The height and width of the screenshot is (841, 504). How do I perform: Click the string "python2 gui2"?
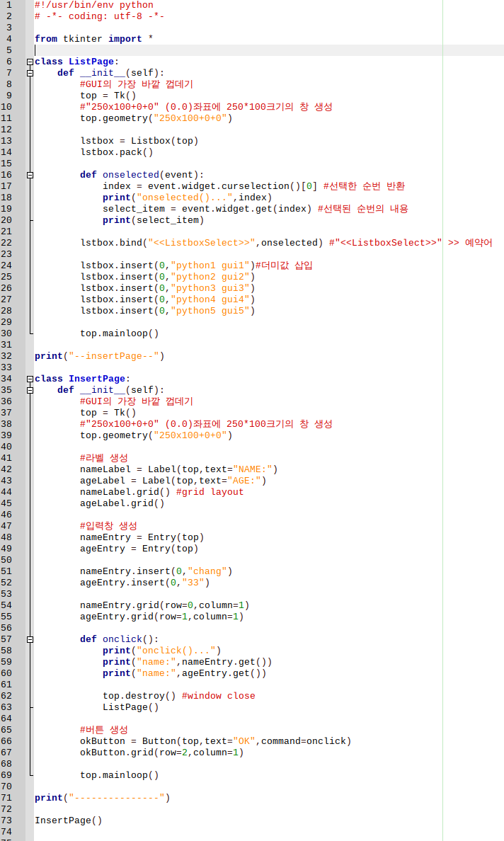click(210, 277)
